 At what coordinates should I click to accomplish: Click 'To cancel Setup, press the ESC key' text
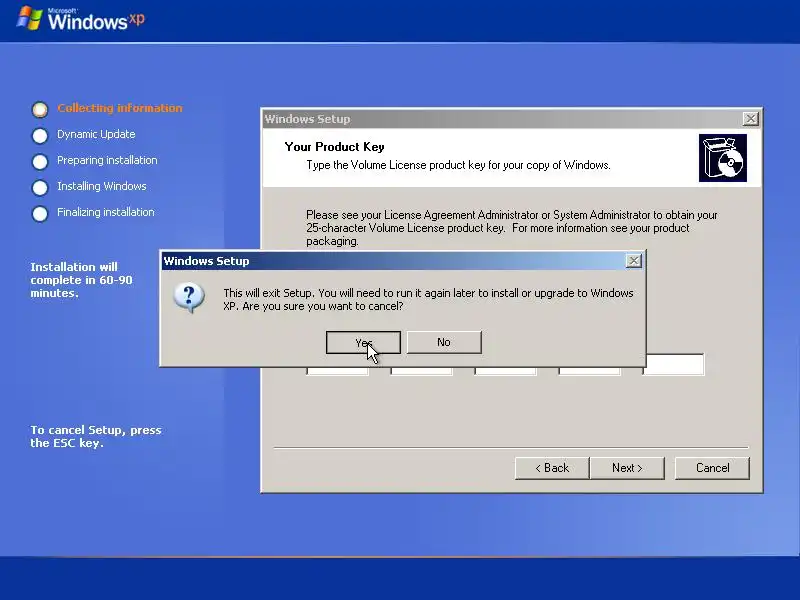tap(96, 436)
